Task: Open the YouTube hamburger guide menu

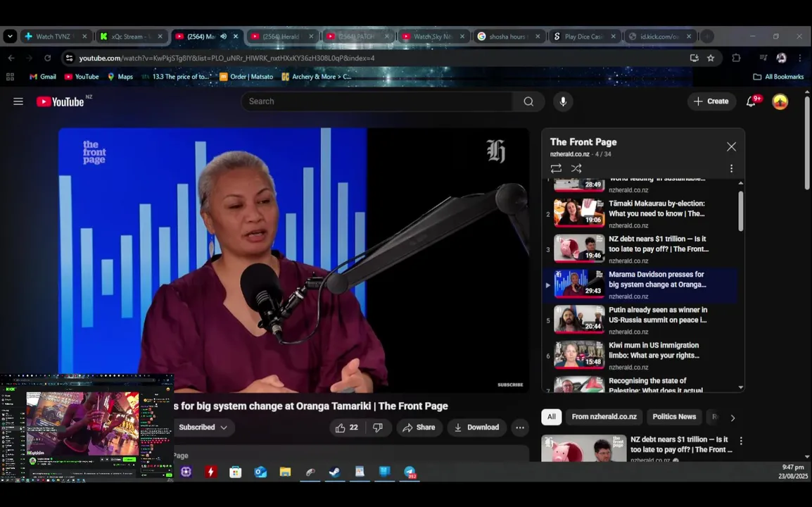Action: [18, 101]
